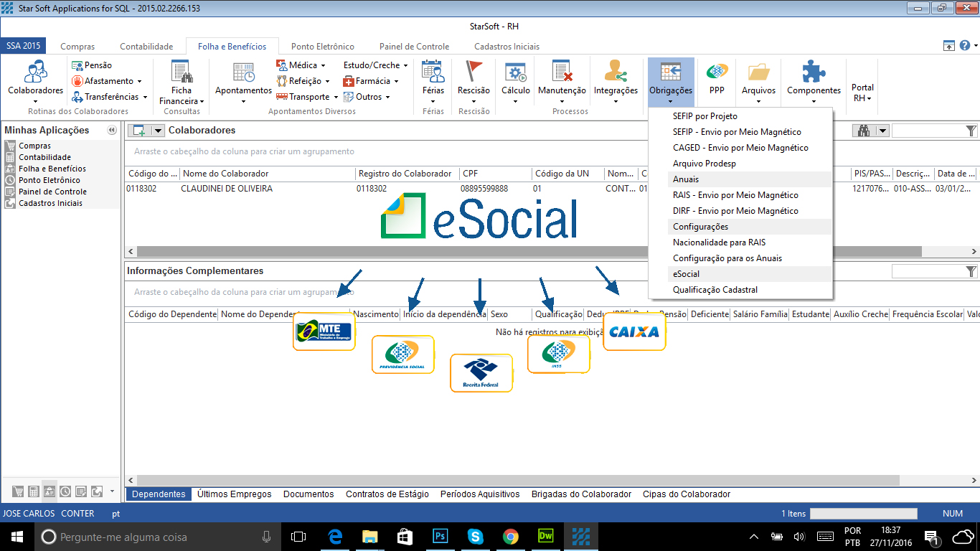Open the Colaboradores ribbon button
The width and height of the screenshot is (980, 551).
pyautogui.click(x=35, y=80)
